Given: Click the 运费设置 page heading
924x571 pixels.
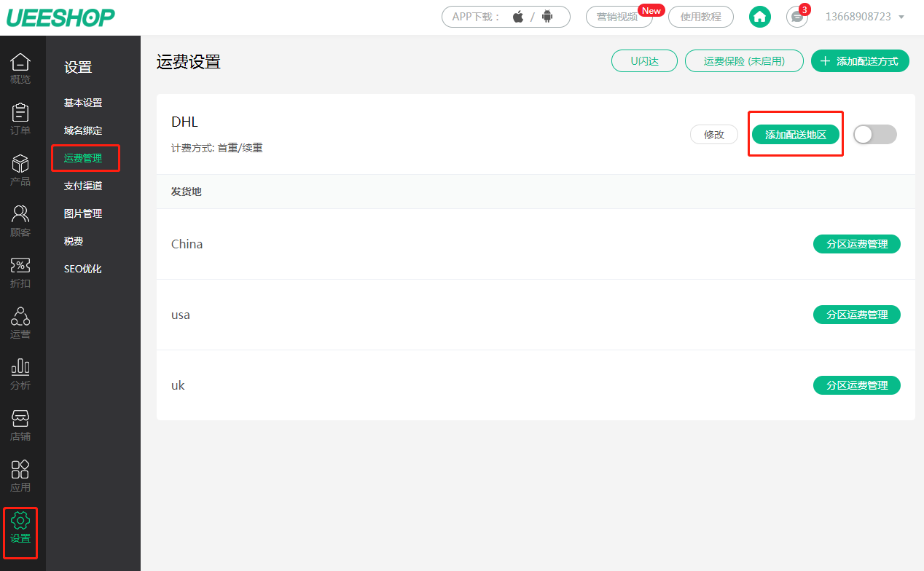Looking at the screenshot, I should tap(189, 62).
